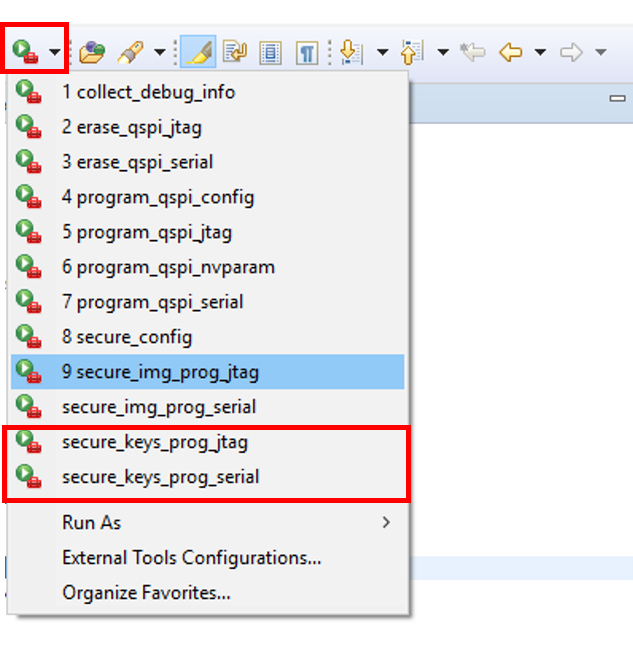Click the Search flashlight icon

coord(131,52)
